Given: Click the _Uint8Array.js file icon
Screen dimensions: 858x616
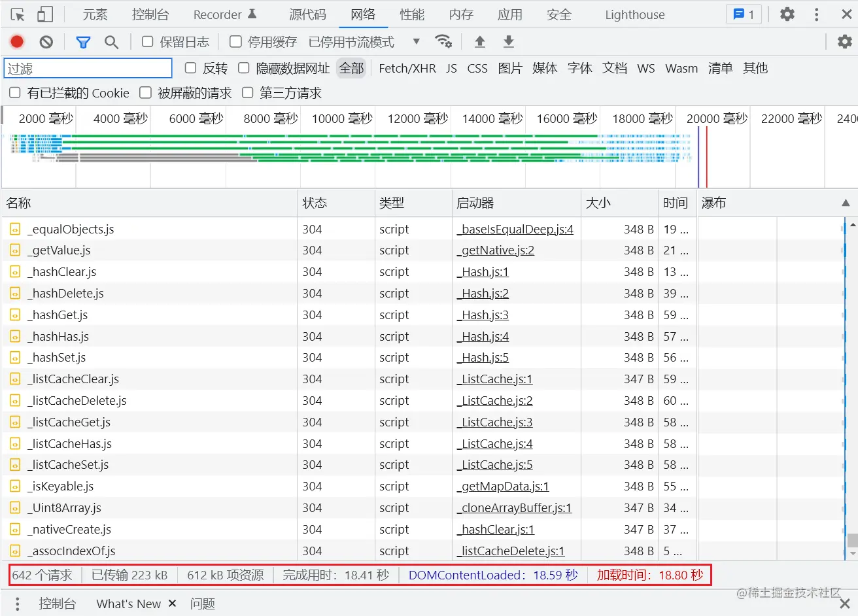Looking at the screenshot, I should coord(15,508).
